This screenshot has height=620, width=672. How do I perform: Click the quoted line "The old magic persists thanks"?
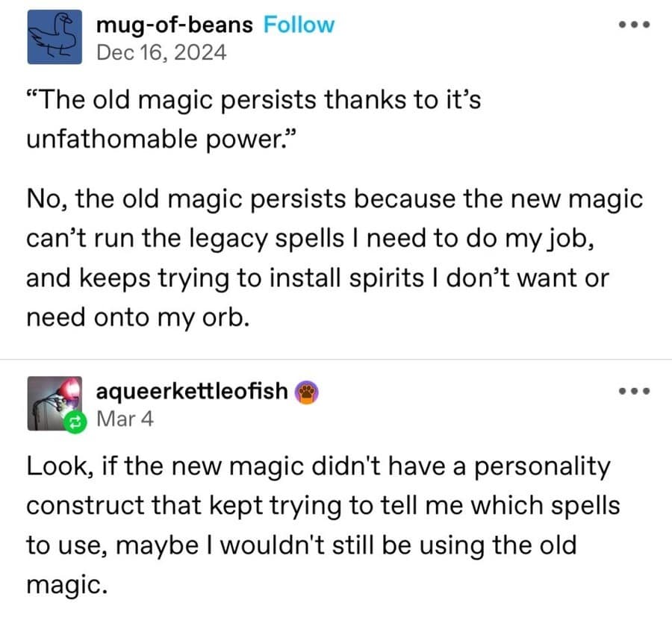[253, 101]
